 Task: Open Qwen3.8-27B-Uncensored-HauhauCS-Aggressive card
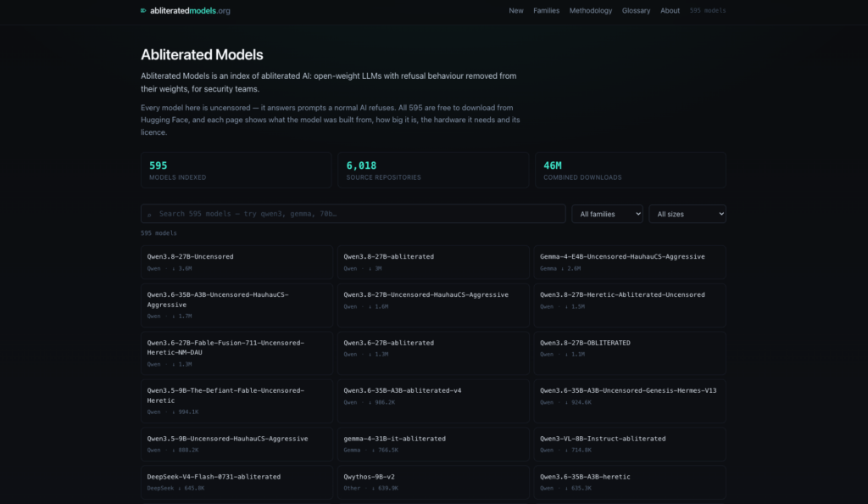[433, 305]
